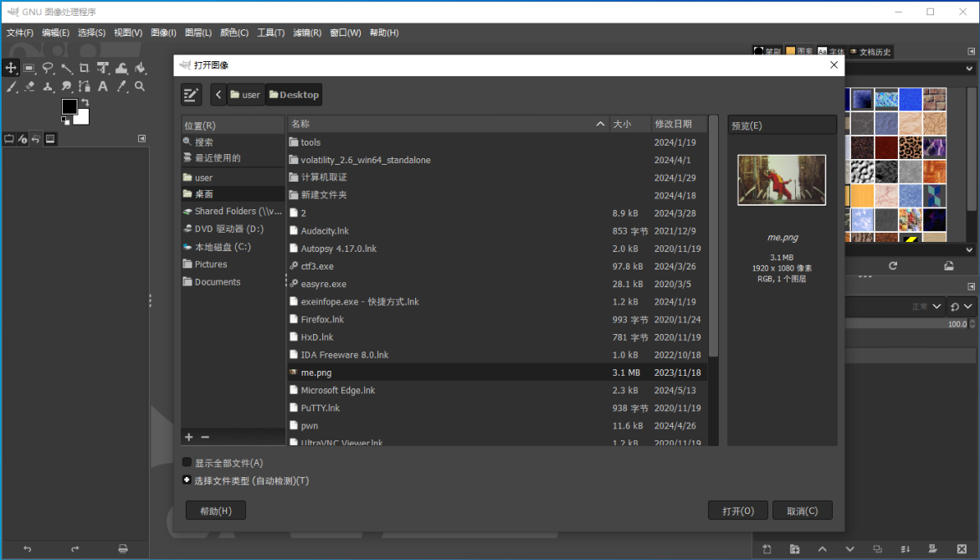Click the foreground black color swatch
The height and width of the screenshot is (560, 980).
(69, 106)
